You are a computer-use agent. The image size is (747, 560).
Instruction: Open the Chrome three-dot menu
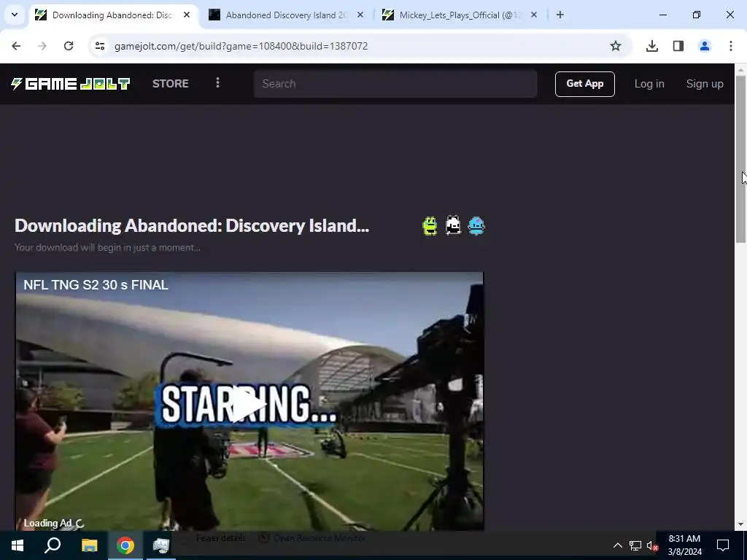(731, 46)
